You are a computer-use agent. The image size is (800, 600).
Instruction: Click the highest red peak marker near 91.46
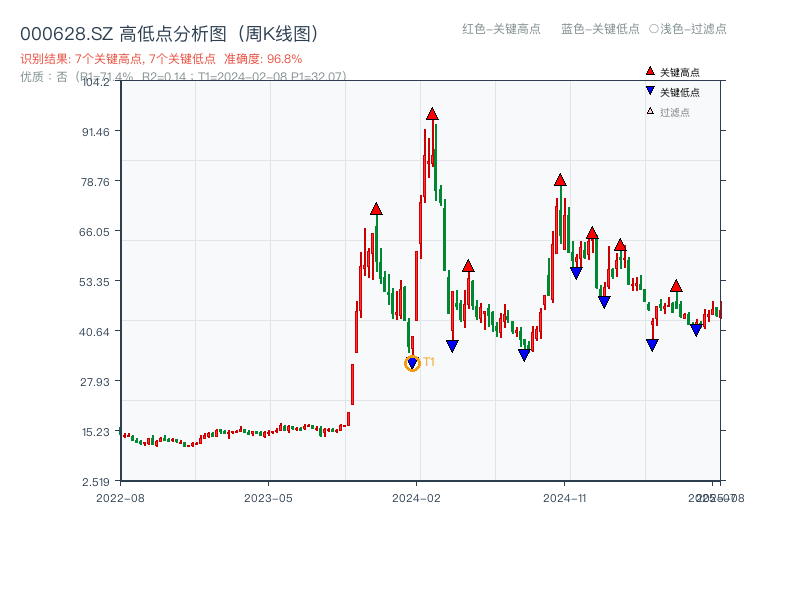pos(432,114)
